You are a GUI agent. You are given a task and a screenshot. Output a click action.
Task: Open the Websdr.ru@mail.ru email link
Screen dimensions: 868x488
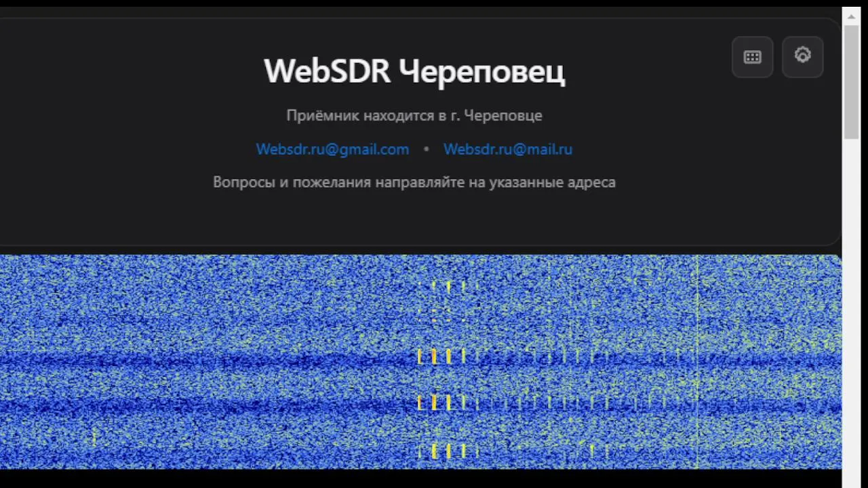(508, 149)
